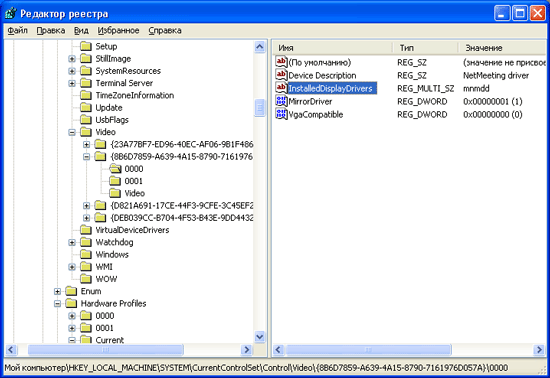Expand the WMI tree node
The image size is (550, 378).
72,267
